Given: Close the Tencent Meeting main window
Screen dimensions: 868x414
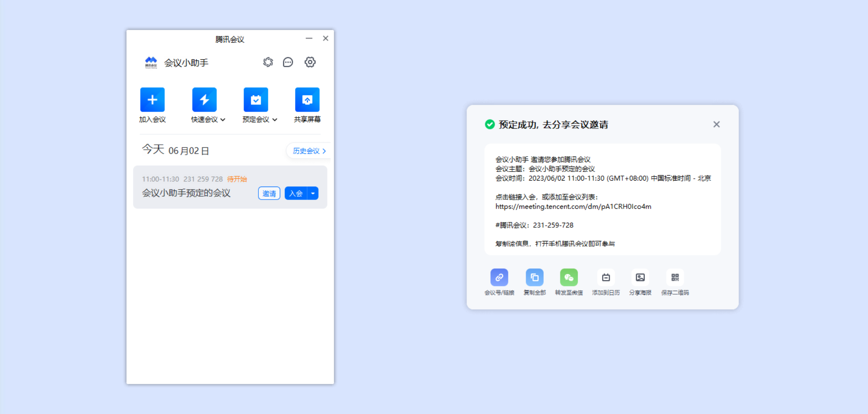Looking at the screenshot, I should tap(325, 38).
